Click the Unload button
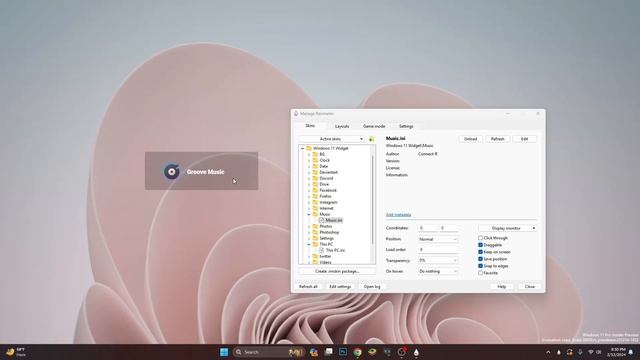This screenshot has height=360, width=640. pyautogui.click(x=470, y=139)
